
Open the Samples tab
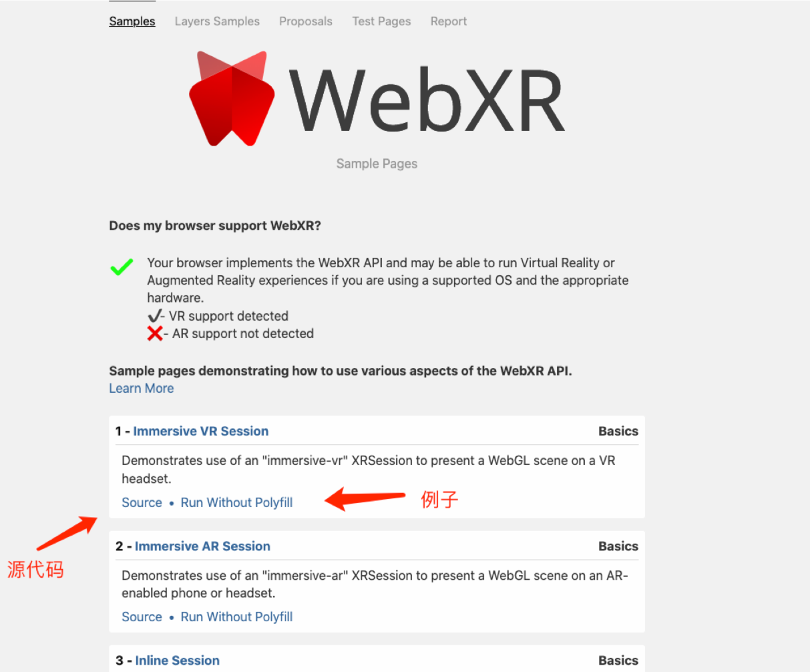pos(132,21)
